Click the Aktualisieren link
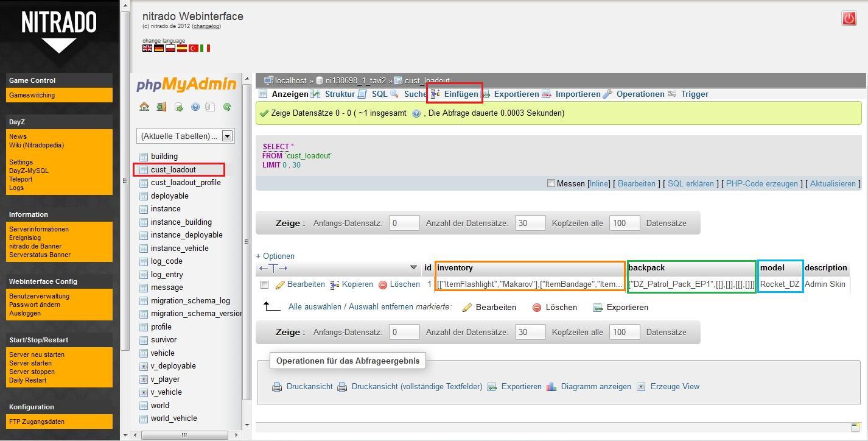 coord(833,184)
